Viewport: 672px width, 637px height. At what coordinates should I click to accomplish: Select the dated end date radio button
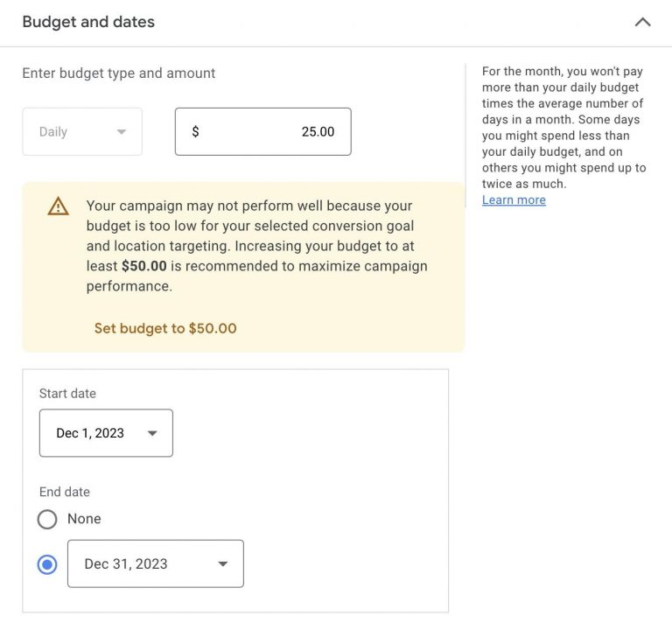tap(47, 564)
